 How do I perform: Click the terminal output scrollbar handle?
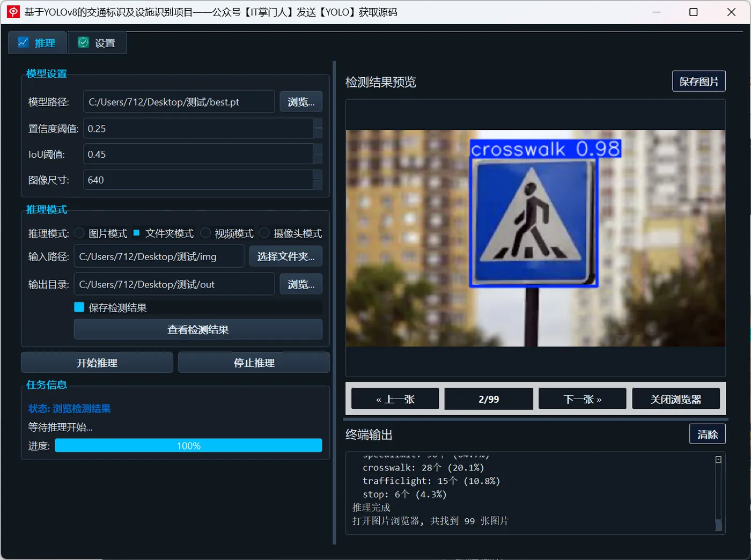click(718, 525)
